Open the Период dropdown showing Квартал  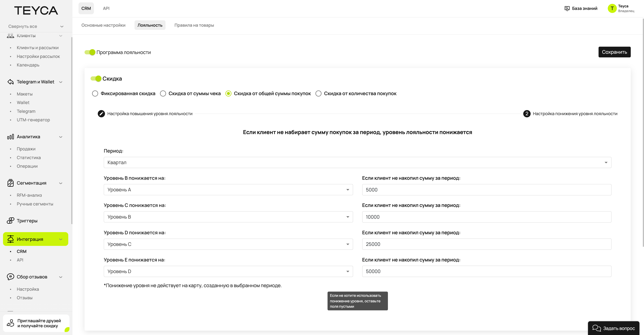point(357,163)
